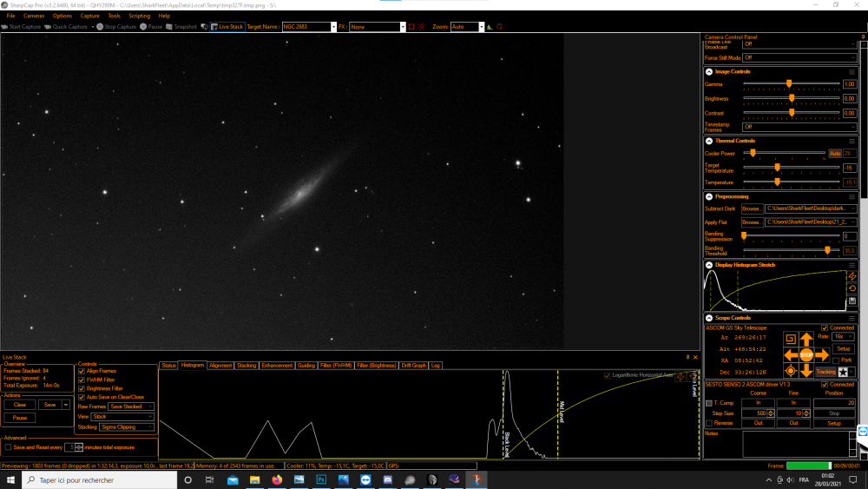Open the Zoom dropdown
The height and width of the screenshot is (489, 868).
tap(481, 27)
